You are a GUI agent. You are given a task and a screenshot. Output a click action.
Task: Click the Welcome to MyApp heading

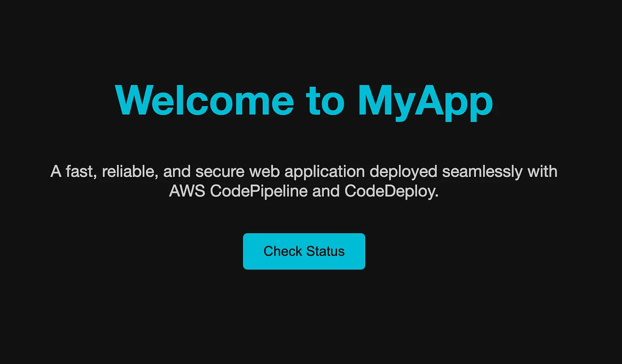pyautogui.click(x=304, y=101)
